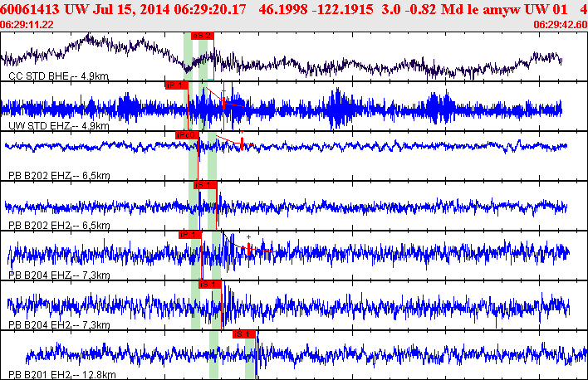Click the iP 1 pick flag on PB B204 EHZ
The width and height of the screenshot is (588, 380).
click(x=190, y=234)
